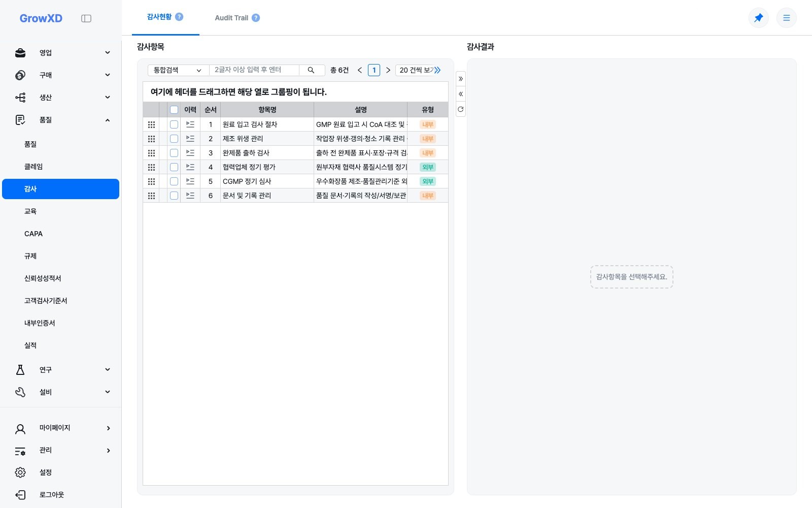This screenshot has width=812, height=508.
Task: Grab the drag handle of 제조 위생 관리 row
Action: [151, 139]
